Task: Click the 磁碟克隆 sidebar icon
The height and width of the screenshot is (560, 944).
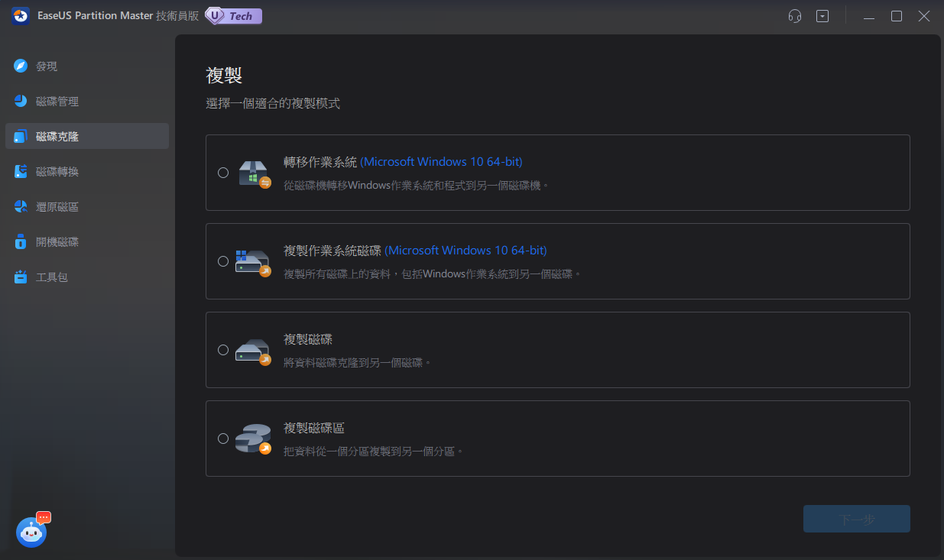Action: [21, 136]
